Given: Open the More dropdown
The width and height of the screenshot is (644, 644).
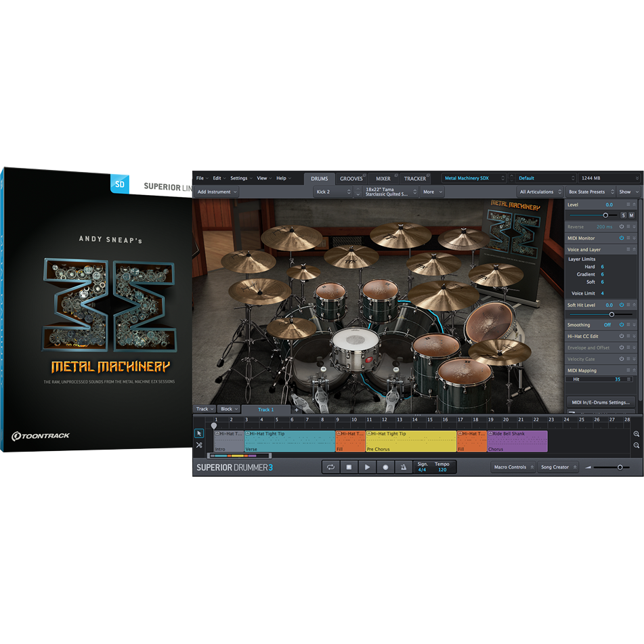Looking at the screenshot, I should [x=433, y=192].
